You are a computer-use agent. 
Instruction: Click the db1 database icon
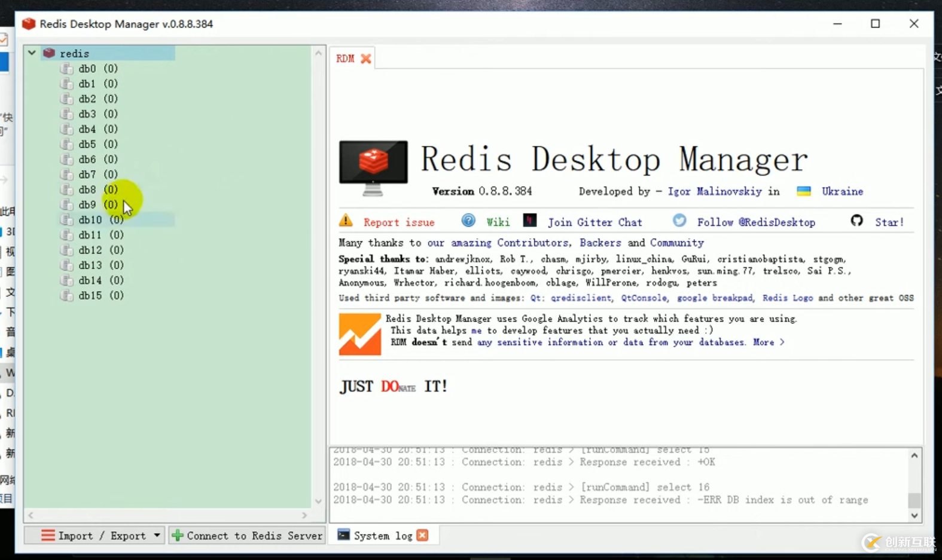66,84
